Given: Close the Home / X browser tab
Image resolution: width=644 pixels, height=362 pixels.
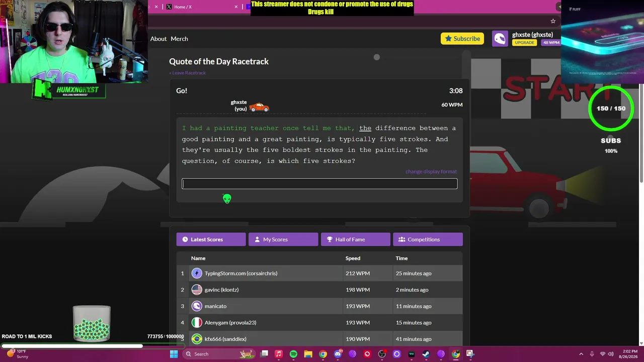Looking at the screenshot, I should [236, 7].
